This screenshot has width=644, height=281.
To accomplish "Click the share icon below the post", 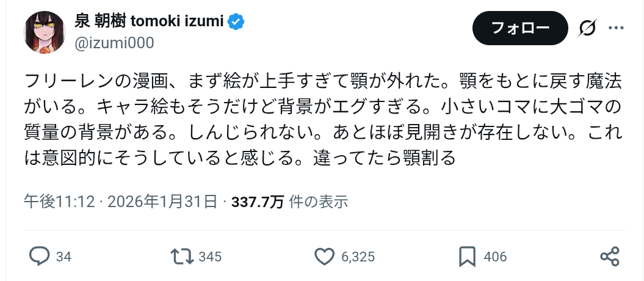I will point(610,257).
